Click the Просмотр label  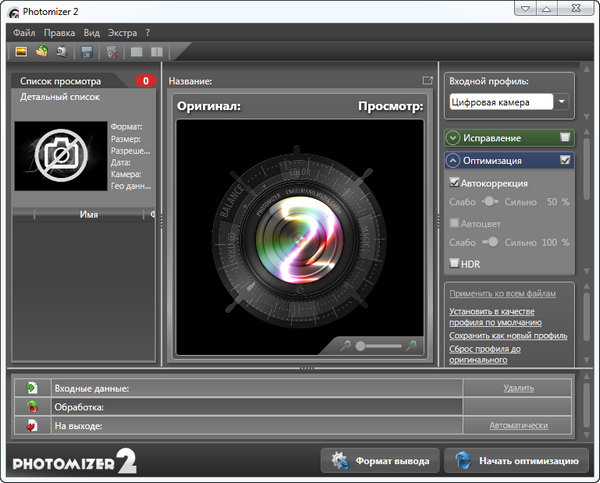[x=391, y=106]
